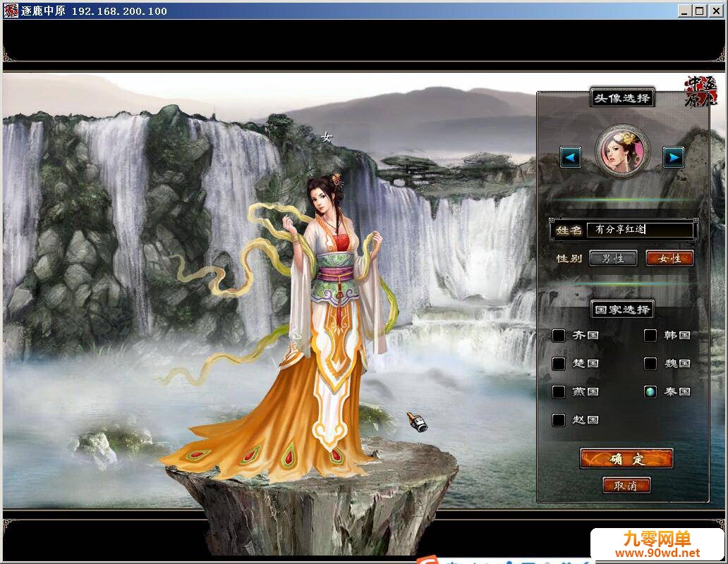Click the 头像选择 header label
728x564 pixels.
[x=622, y=98]
